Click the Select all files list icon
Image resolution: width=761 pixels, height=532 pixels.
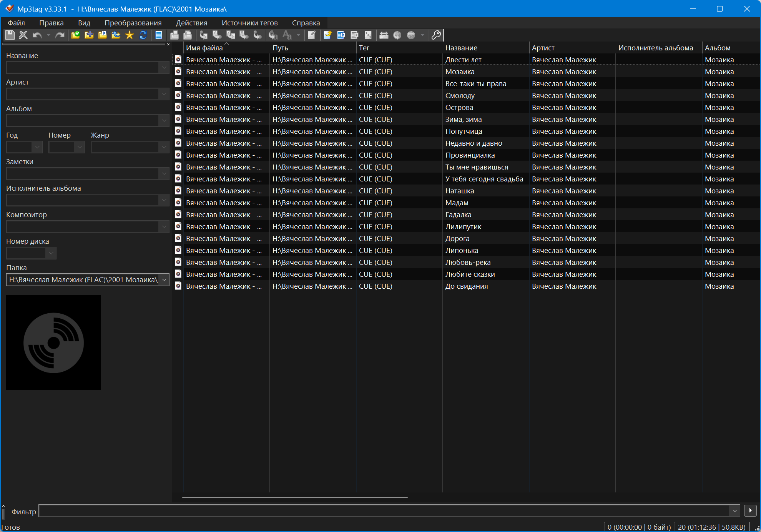pyautogui.click(x=158, y=35)
